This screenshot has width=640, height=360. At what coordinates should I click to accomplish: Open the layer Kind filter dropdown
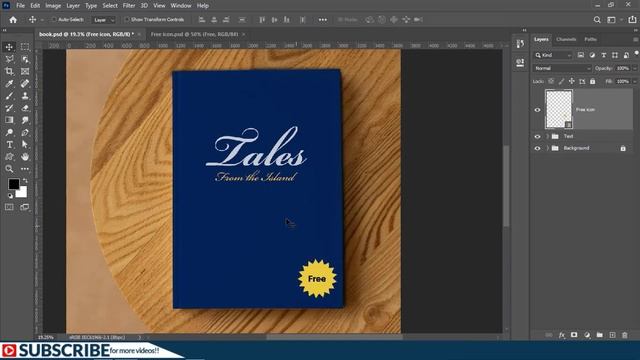553,55
